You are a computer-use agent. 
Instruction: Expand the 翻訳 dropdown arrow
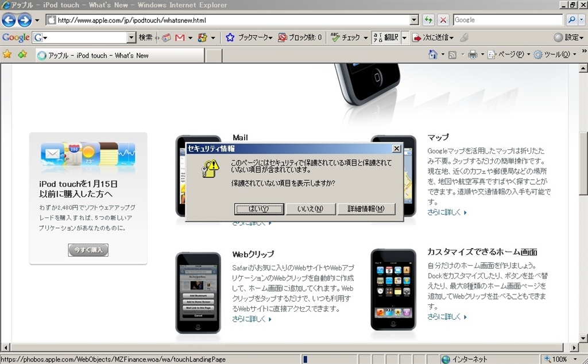[x=404, y=37]
